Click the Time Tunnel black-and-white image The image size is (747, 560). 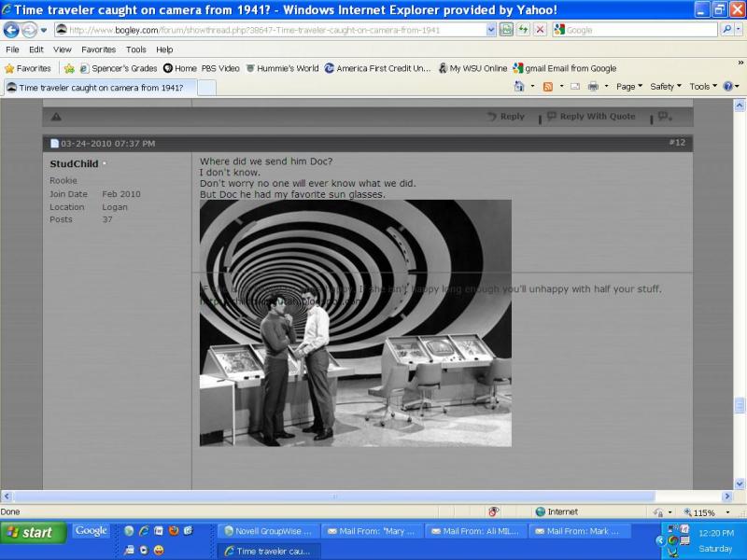coord(356,323)
